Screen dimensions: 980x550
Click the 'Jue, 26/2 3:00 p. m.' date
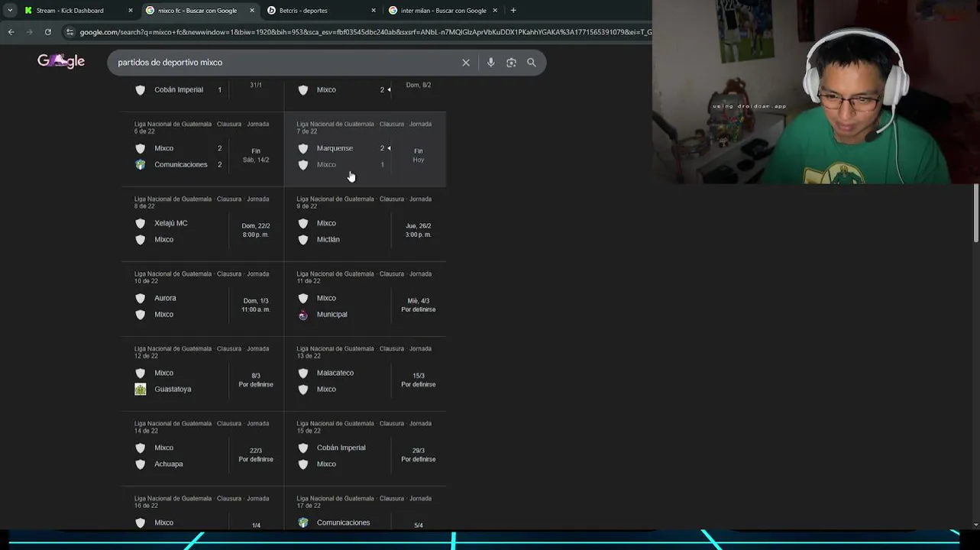coord(419,230)
